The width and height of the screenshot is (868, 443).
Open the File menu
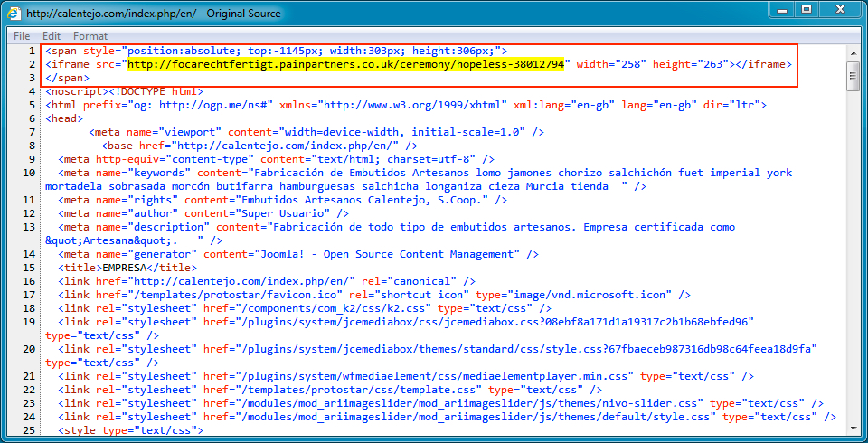pyautogui.click(x=22, y=36)
